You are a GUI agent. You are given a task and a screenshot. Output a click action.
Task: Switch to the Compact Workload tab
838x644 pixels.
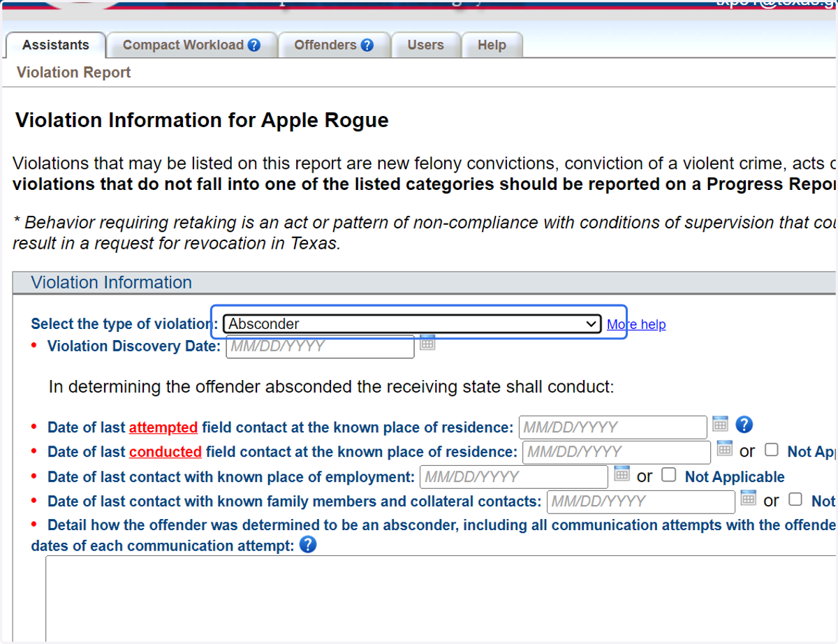point(191,45)
